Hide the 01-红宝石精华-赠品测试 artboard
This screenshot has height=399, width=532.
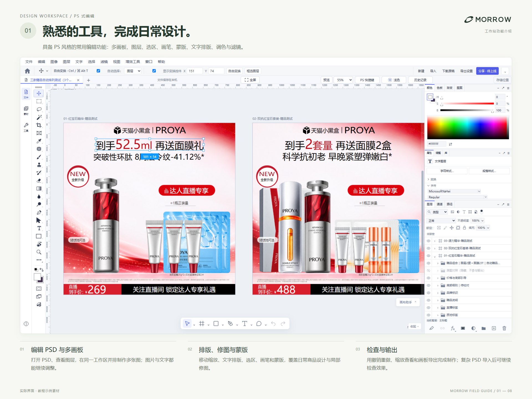428,256
